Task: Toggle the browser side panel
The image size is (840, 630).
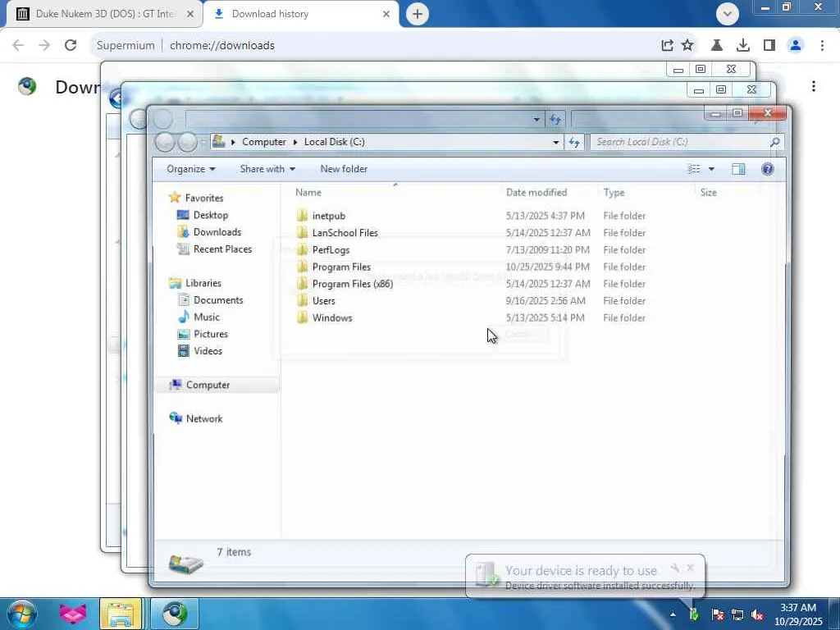Action: [x=769, y=45]
